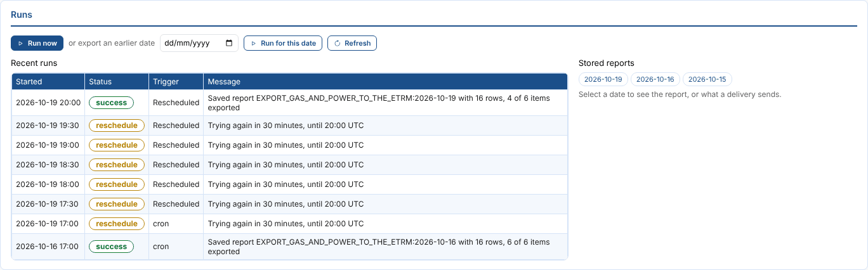Click message with 6 of 6 items exported
This screenshot has height=270, width=868.
click(x=385, y=247)
